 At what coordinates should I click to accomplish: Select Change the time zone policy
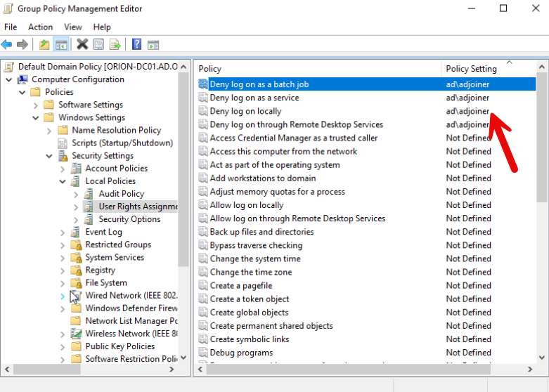coord(251,272)
